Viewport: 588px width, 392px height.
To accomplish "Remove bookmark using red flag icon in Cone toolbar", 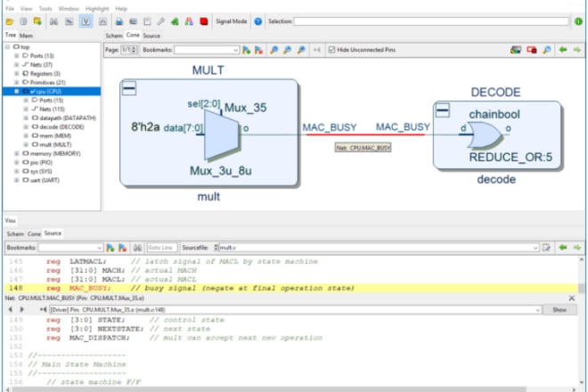I will click(258, 50).
